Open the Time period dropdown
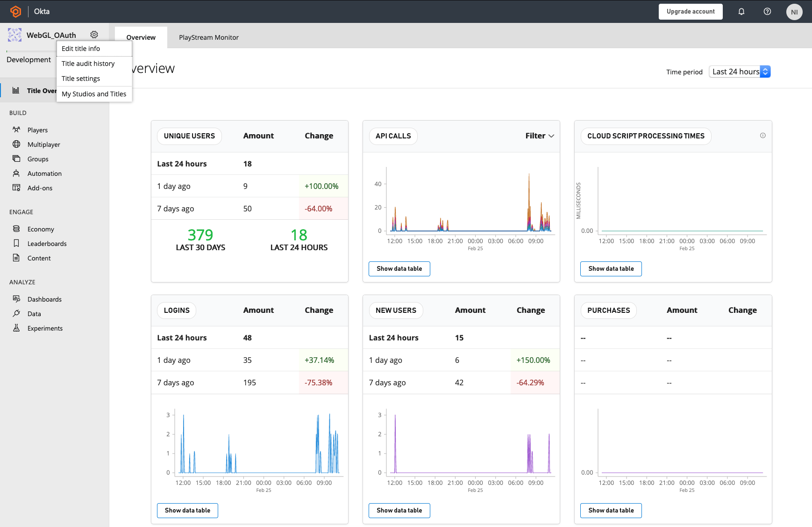The width and height of the screenshot is (812, 527). (x=739, y=72)
